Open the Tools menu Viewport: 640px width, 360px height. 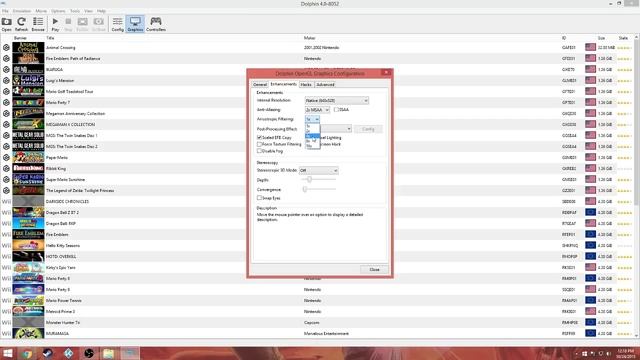75,11
